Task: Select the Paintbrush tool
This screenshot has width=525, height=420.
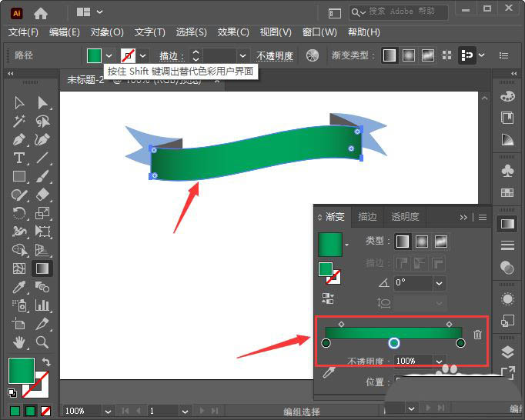Action: tap(42, 176)
